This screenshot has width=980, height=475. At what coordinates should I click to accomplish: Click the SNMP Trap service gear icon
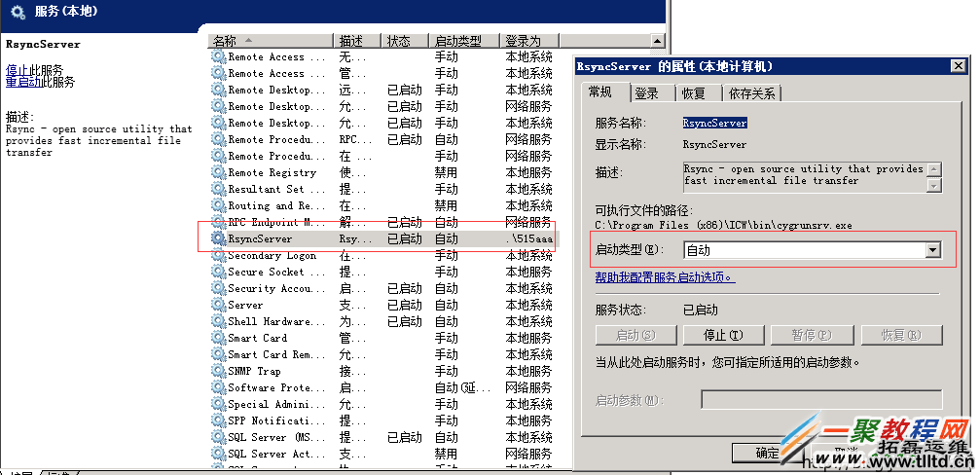point(219,371)
